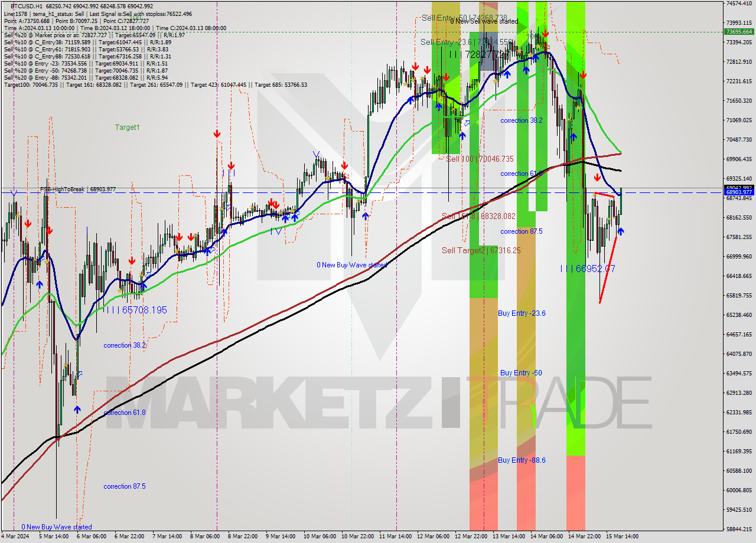
Task: Select the 'Sell Target2 | 67316.25' label
Action: [x=481, y=250]
